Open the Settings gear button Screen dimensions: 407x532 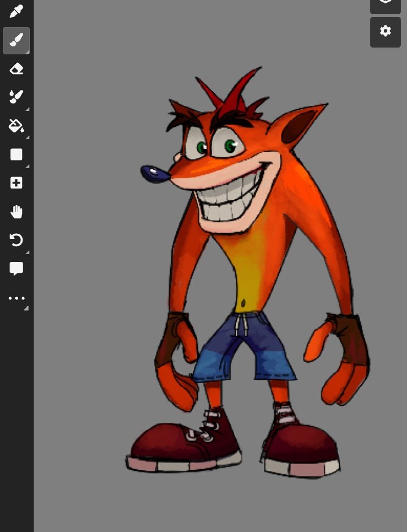tap(386, 32)
